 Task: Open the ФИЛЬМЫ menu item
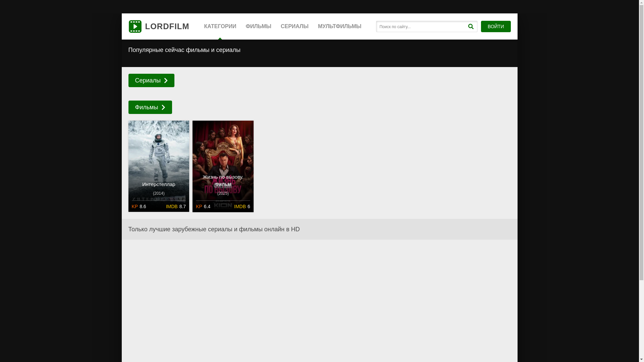[x=258, y=26]
